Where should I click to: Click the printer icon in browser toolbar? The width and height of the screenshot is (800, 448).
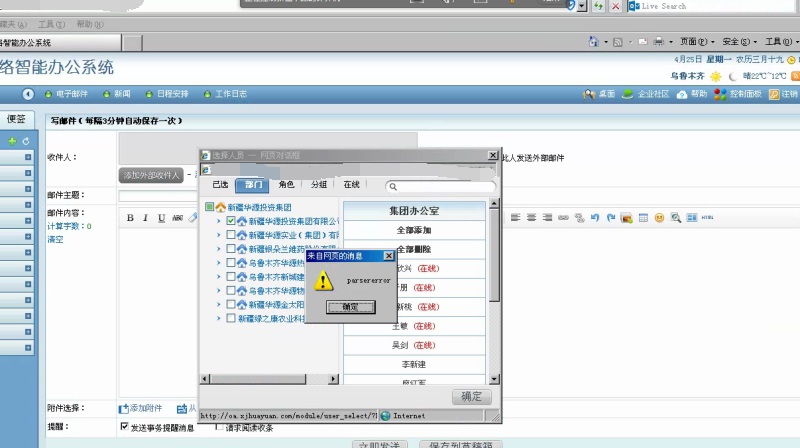[x=659, y=42]
